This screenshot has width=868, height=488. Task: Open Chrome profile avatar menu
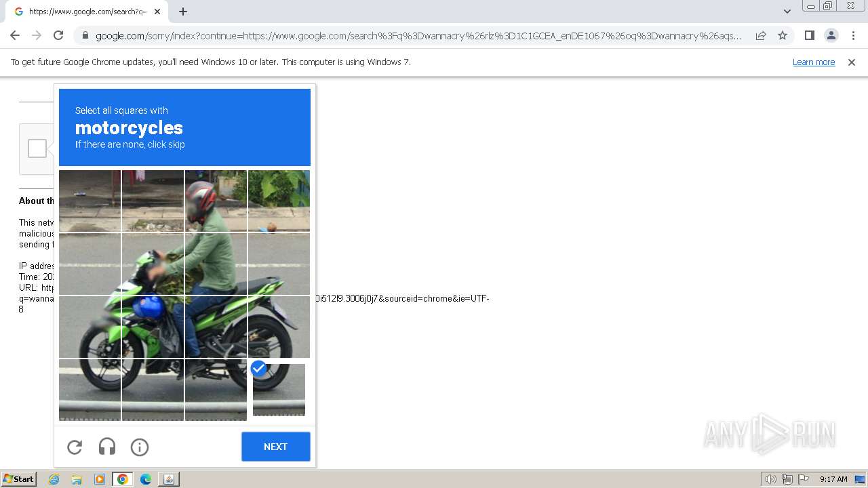coord(831,35)
